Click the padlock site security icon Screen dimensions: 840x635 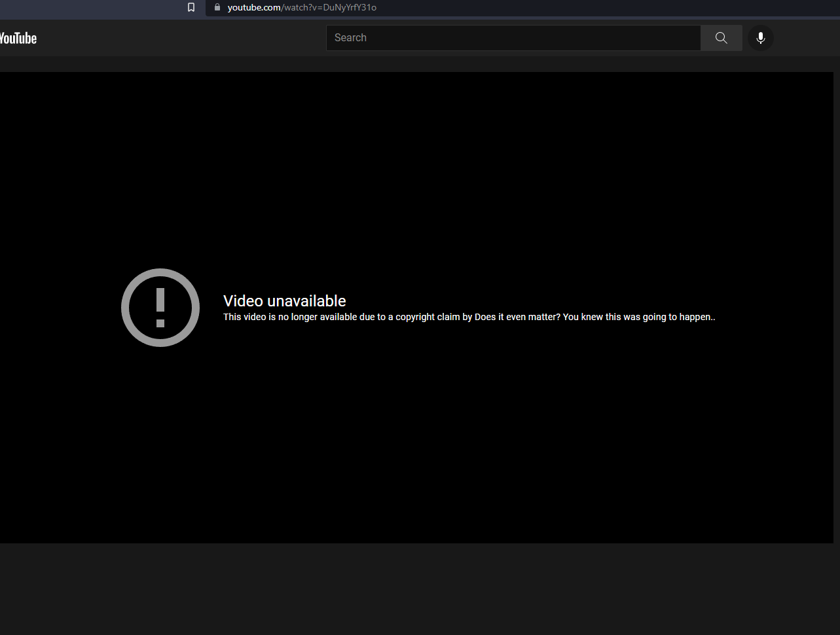point(217,7)
